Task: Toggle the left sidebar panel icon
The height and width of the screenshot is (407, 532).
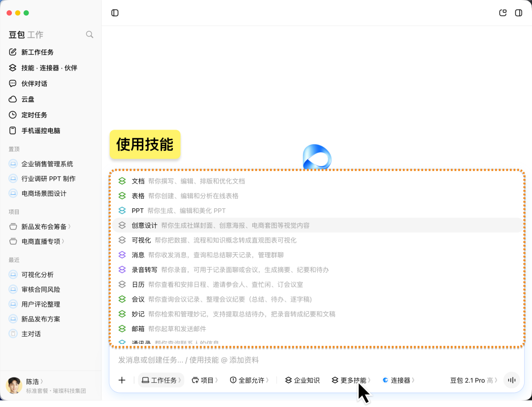Action: pos(115,13)
